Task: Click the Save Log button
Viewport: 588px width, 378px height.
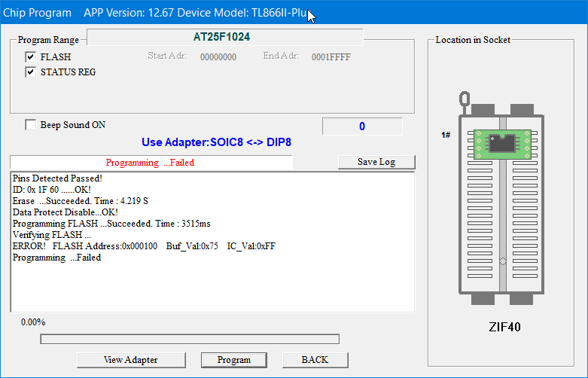Action: pos(376,162)
